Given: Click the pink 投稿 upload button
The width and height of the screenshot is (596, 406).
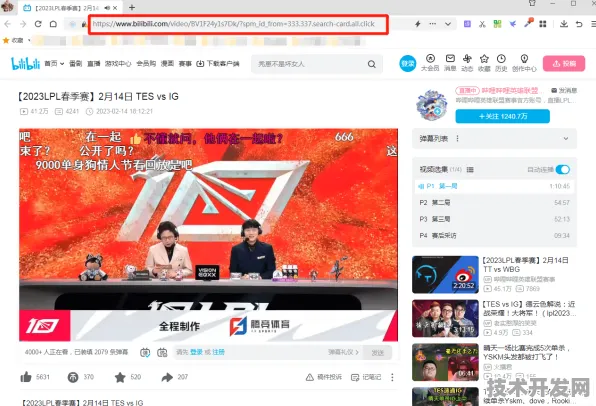Looking at the screenshot, I should click(564, 63).
